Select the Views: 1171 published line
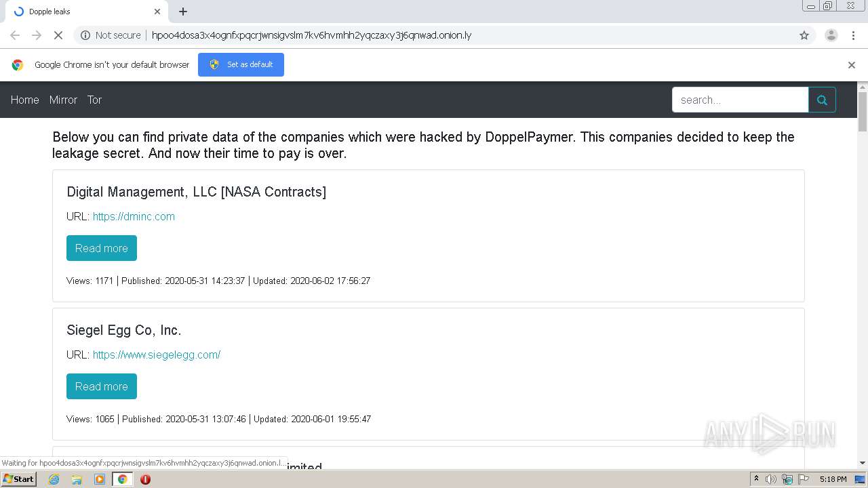 click(x=218, y=281)
